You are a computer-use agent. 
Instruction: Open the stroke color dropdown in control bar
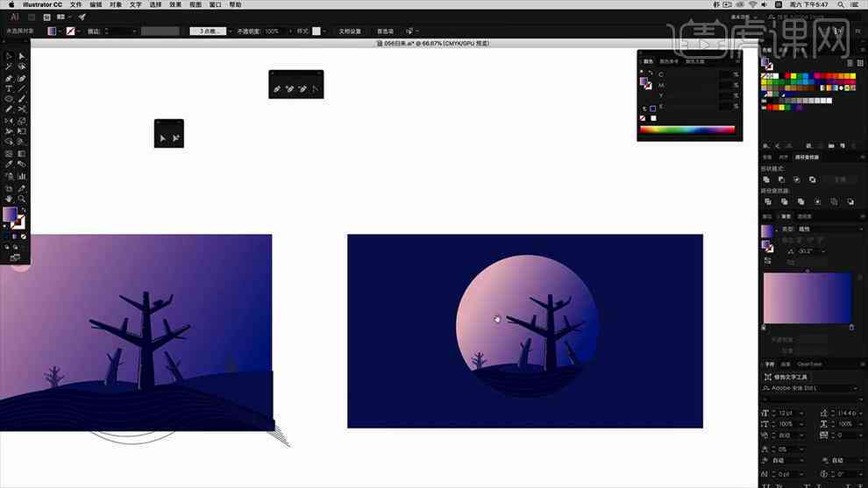(x=79, y=32)
